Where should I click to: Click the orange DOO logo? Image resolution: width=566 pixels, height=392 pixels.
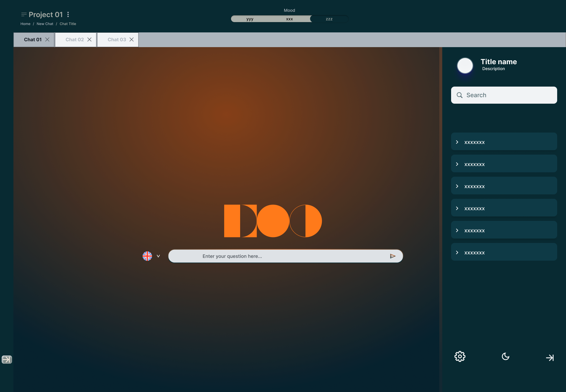(x=273, y=221)
